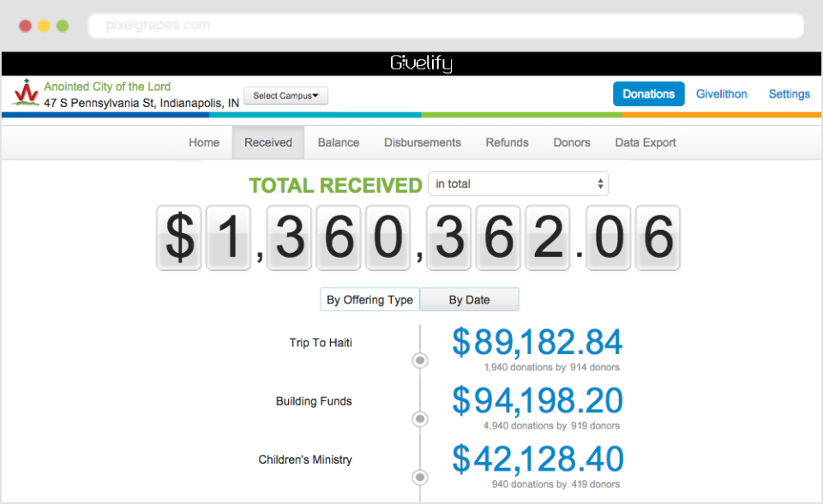
Task: Click the Givelify logo in the header
Action: 421,63
